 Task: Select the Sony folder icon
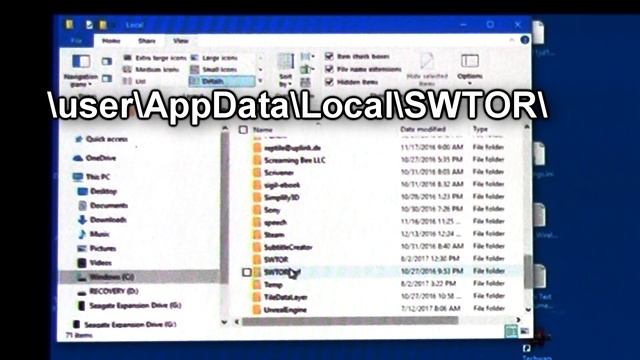(x=257, y=210)
